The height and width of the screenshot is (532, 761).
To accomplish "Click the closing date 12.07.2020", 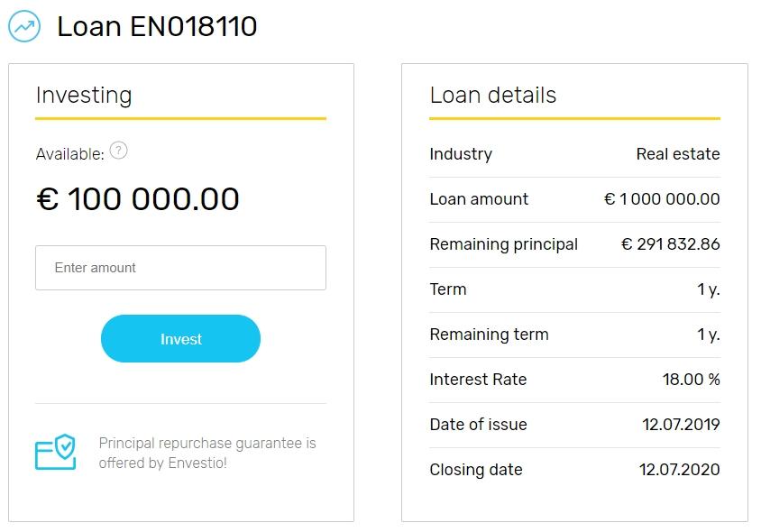I will tap(680, 470).
